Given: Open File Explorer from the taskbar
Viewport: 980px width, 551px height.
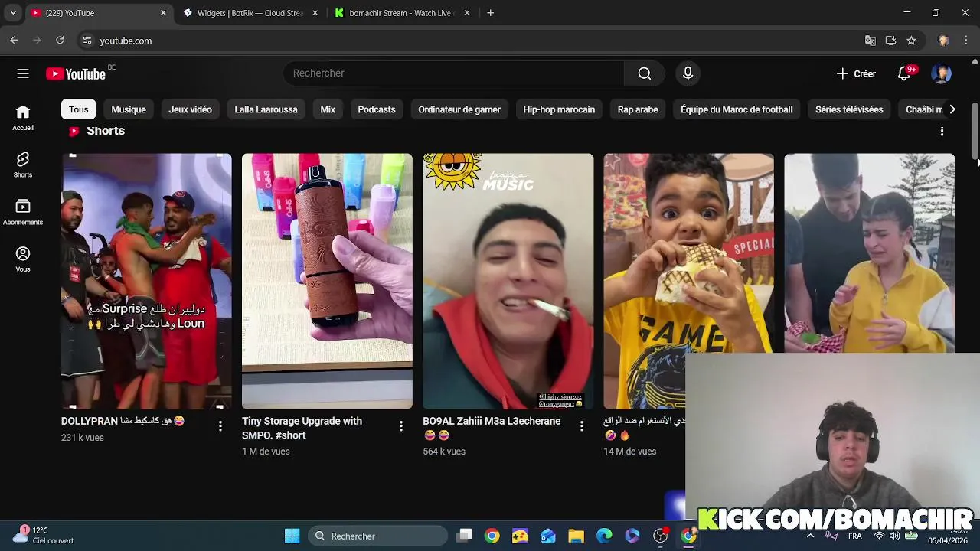Looking at the screenshot, I should (x=576, y=536).
